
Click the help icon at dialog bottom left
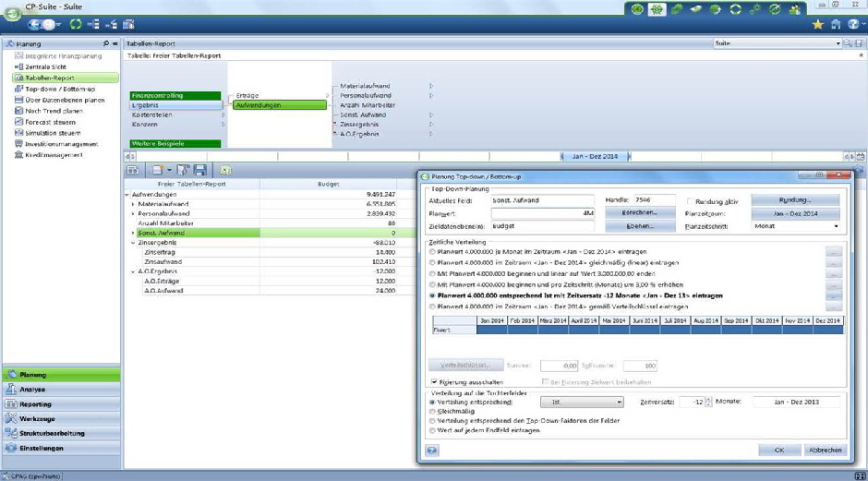432,451
